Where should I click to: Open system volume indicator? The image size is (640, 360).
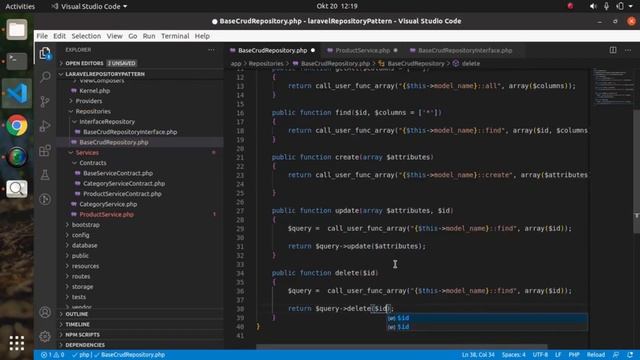click(593, 6)
